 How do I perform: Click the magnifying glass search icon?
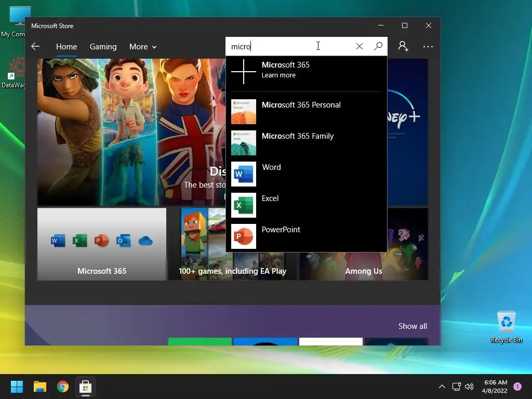(x=378, y=46)
